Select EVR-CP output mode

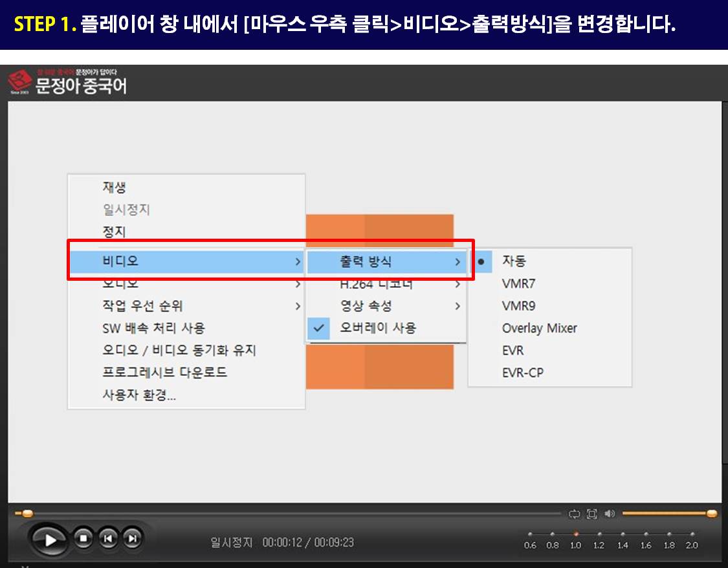click(x=522, y=373)
